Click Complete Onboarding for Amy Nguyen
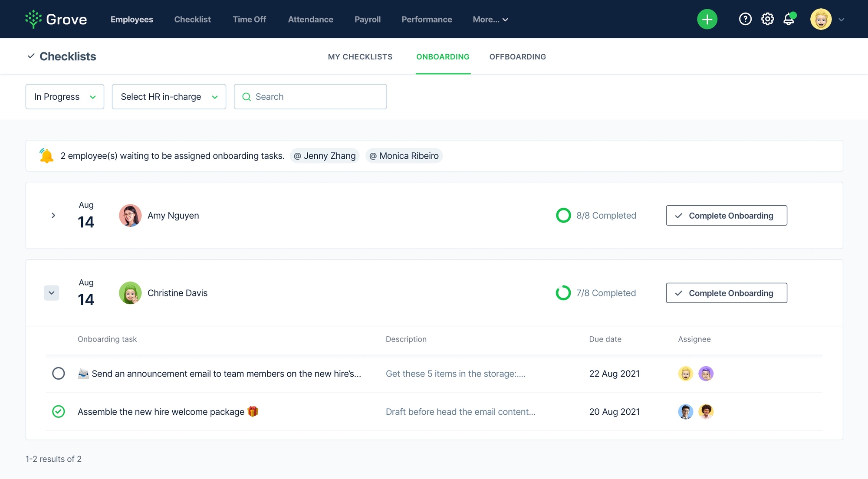 coord(726,215)
